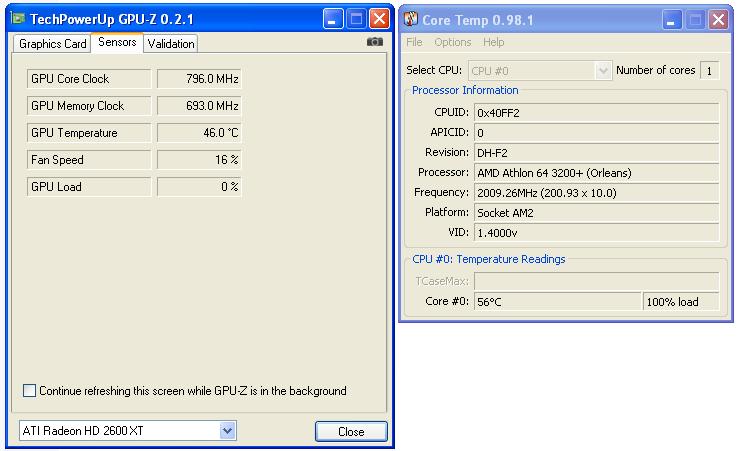Click the empty TCaseMax field
This screenshot has height=451, width=737.
596,281
